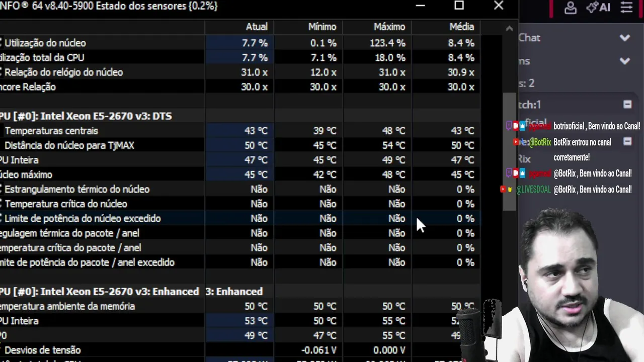Viewport: 644px width, 362px height.
Task: Select the "Temperatura crítica do núcleo" row
Action: tap(240, 204)
